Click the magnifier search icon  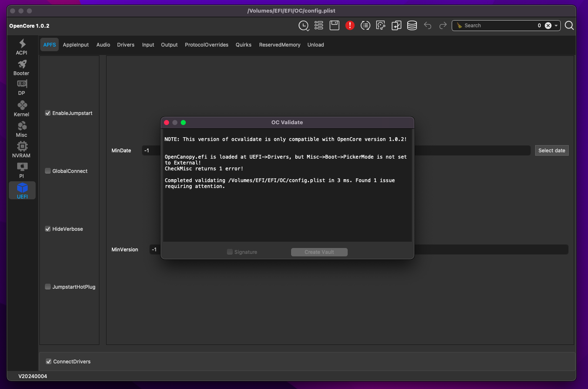[x=569, y=26]
